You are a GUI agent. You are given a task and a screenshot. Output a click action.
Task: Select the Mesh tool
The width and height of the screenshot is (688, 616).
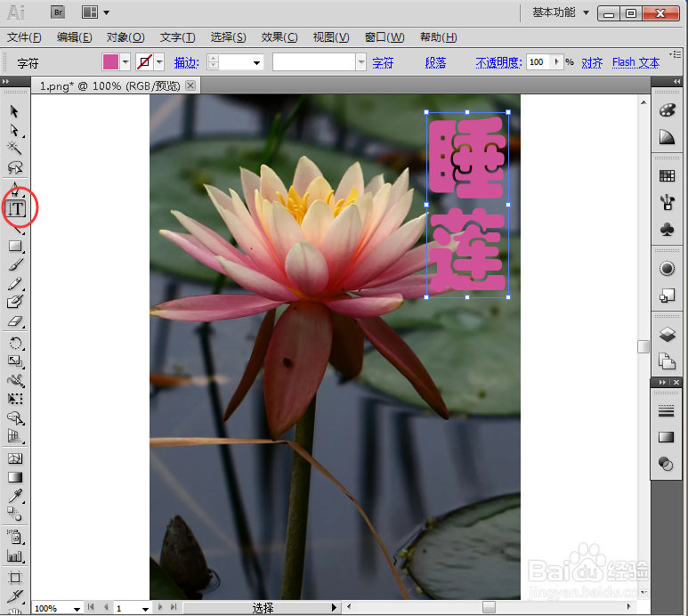pyautogui.click(x=15, y=459)
